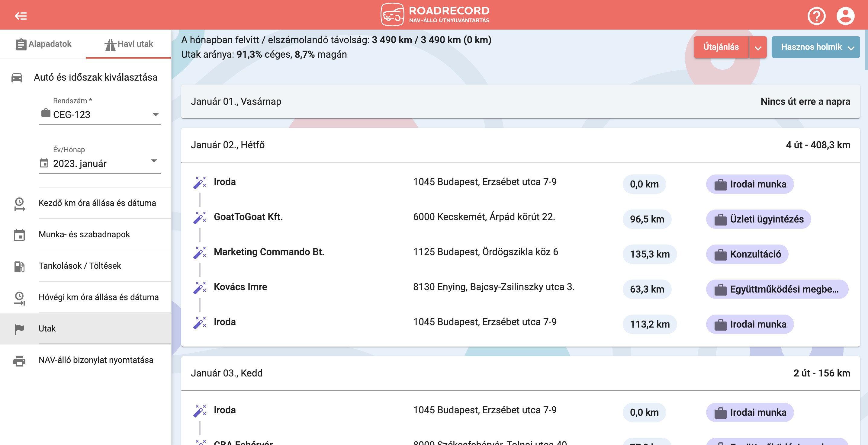Click the 113,2 km distance chip
The height and width of the screenshot is (445, 868).
tap(649, 325)
